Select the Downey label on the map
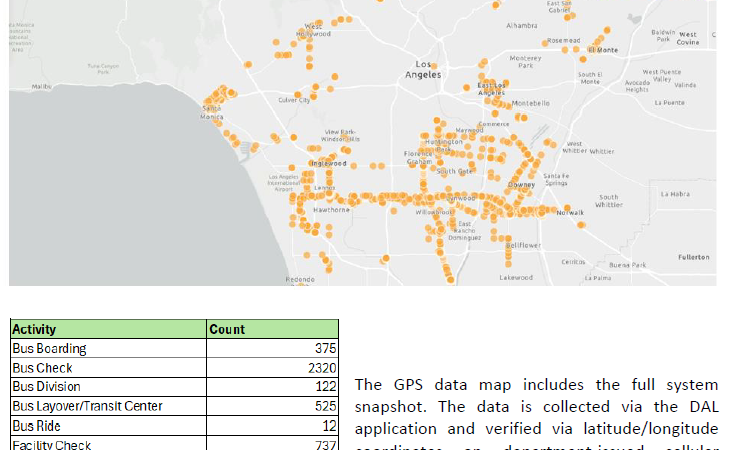This screenshot has width=734, height=450. click(x=521, y=184)
